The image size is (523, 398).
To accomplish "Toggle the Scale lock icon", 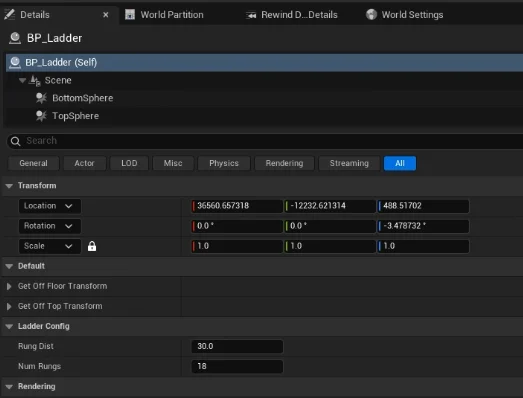I will pos(92,246).
